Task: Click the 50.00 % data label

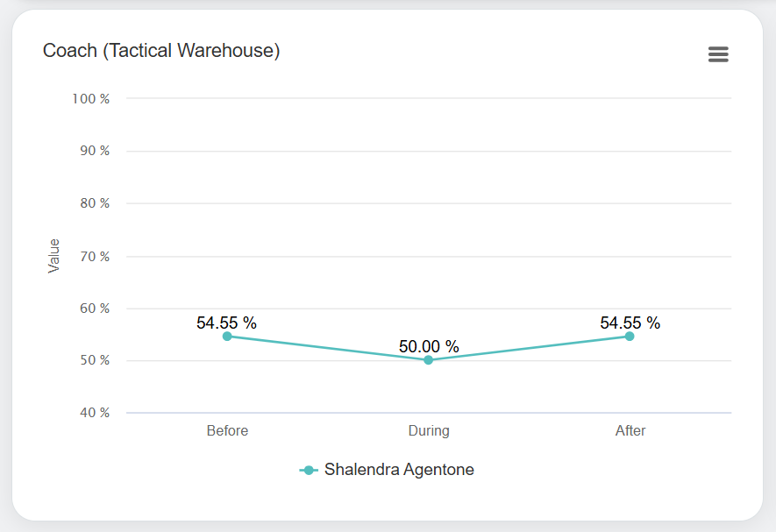Action: click(x=429, y=346)
